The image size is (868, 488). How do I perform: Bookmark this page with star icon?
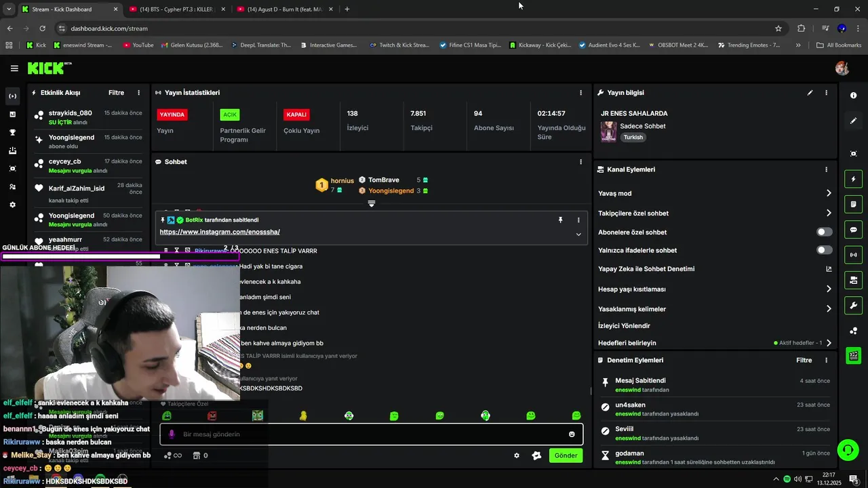pyautogui.click(x=778, y=28)
